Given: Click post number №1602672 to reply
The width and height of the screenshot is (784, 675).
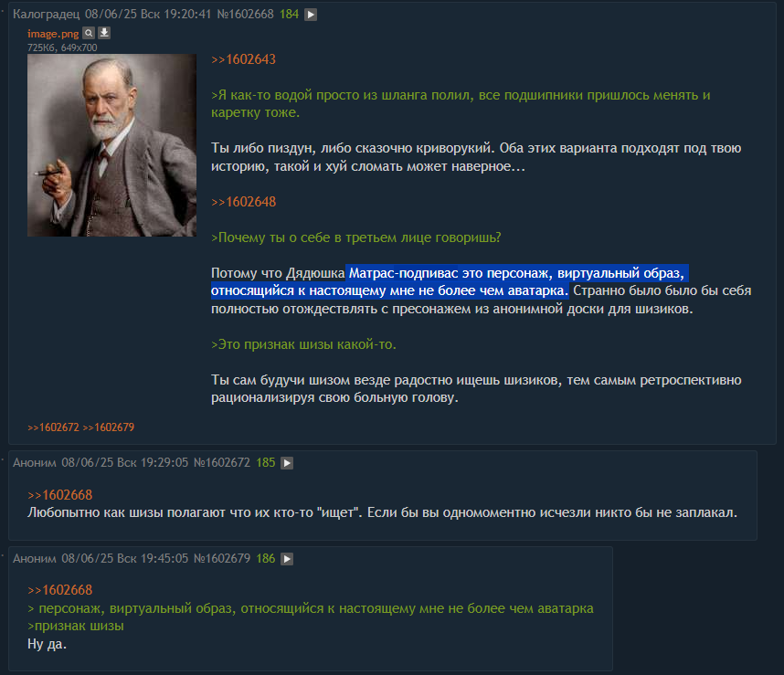Looking at the screenshot, I should tap(221, 463).
